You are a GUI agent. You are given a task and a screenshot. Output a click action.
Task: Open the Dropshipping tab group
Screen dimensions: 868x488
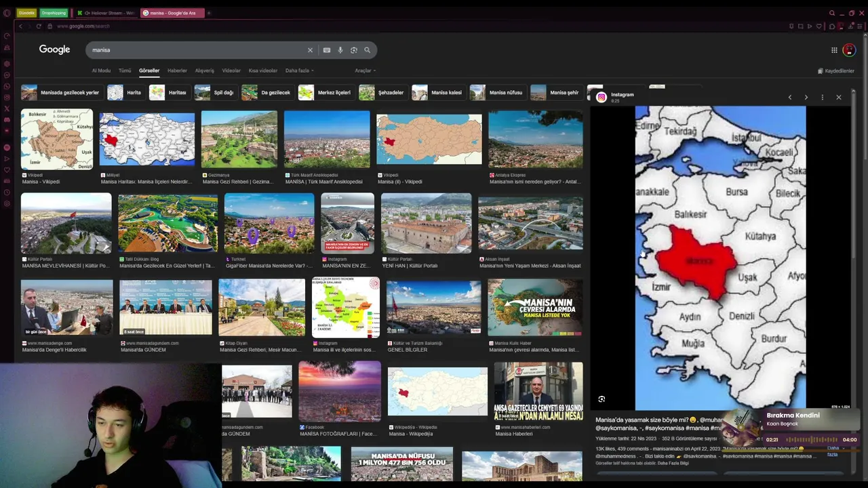pos(54,13)
